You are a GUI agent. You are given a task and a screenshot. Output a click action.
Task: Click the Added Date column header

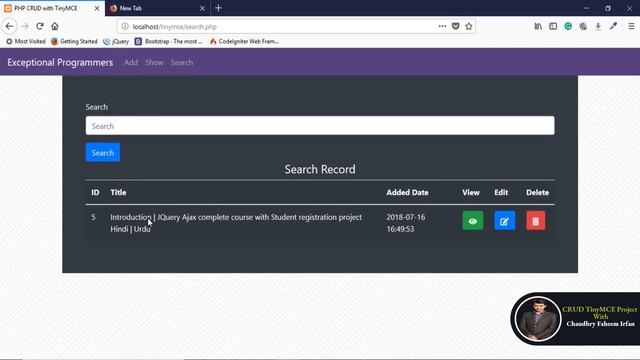point(407,192)
